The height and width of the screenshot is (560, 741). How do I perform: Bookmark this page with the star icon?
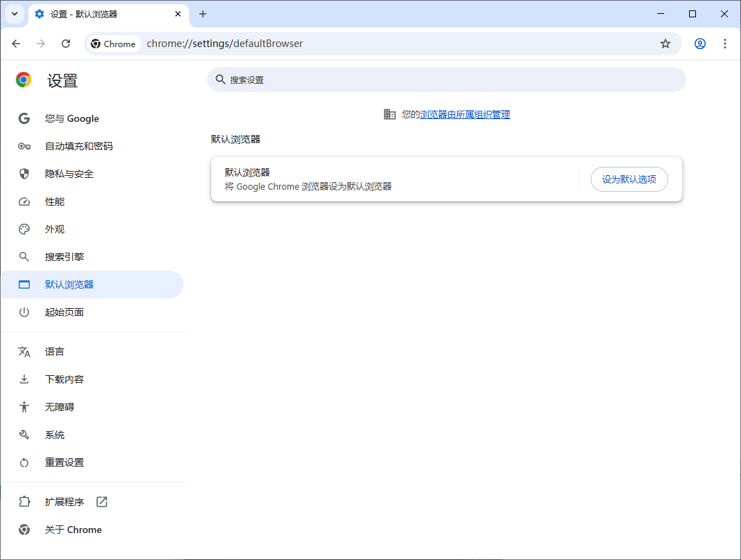pos(666,44)
